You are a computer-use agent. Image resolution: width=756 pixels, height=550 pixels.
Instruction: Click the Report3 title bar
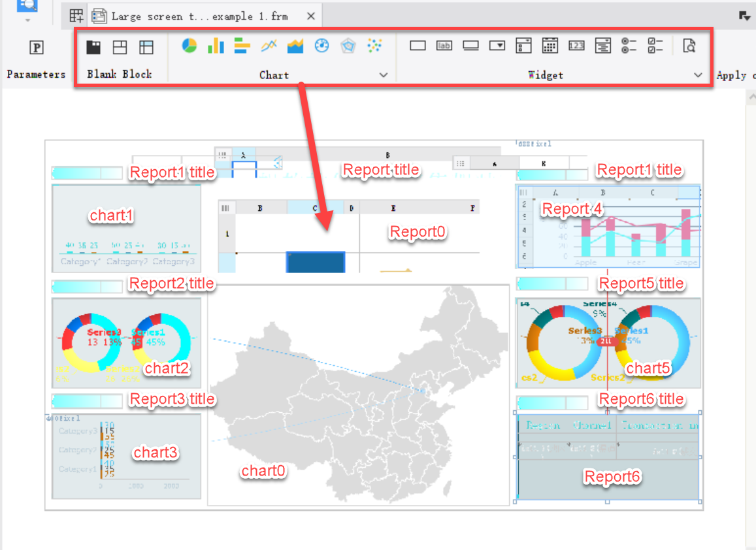[87, 400]
